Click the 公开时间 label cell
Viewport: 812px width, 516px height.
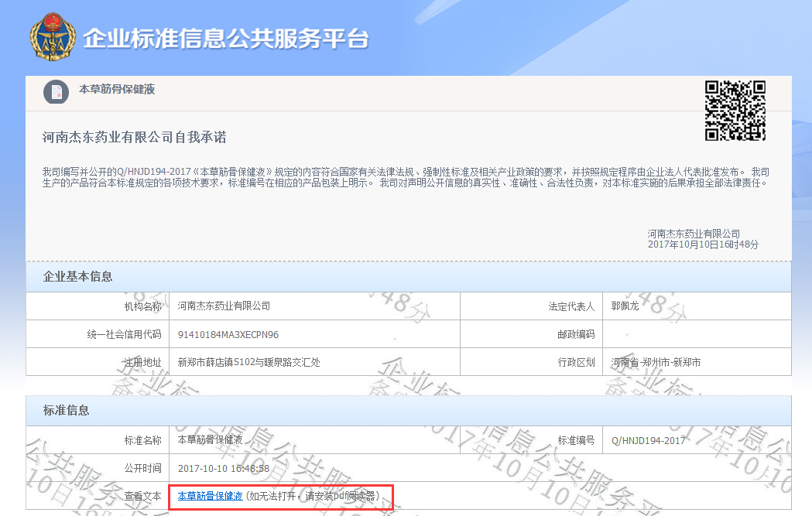click(98, 468)
